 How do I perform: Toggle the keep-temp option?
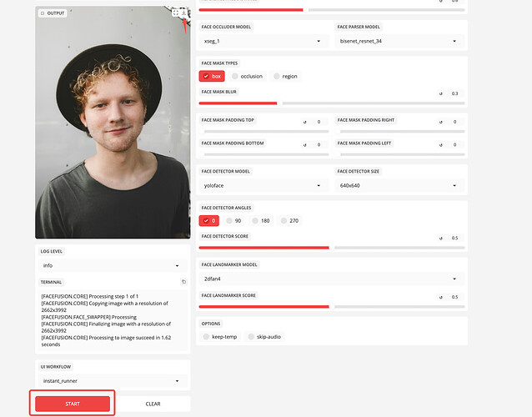click(220, 337)
